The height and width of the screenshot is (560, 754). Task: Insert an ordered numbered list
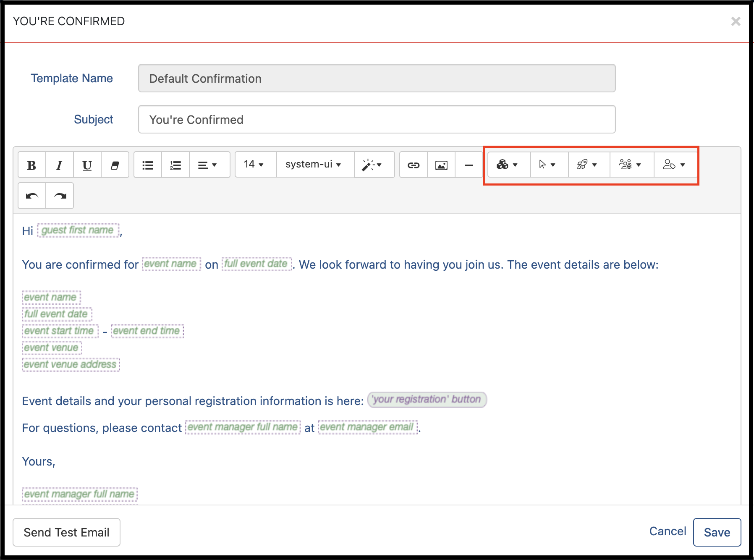(175, 165)
